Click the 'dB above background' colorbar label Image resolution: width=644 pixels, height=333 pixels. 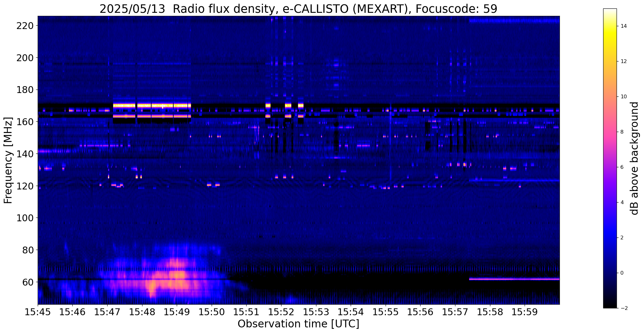point(634,158)
